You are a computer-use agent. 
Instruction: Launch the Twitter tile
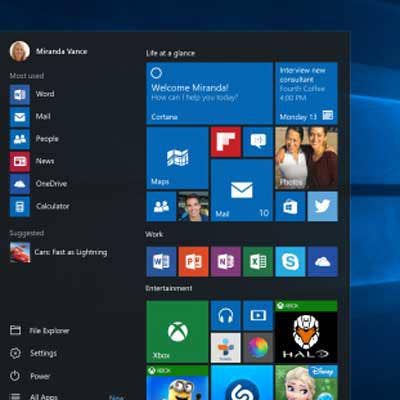pyautogui.click(x=322, y=206)
